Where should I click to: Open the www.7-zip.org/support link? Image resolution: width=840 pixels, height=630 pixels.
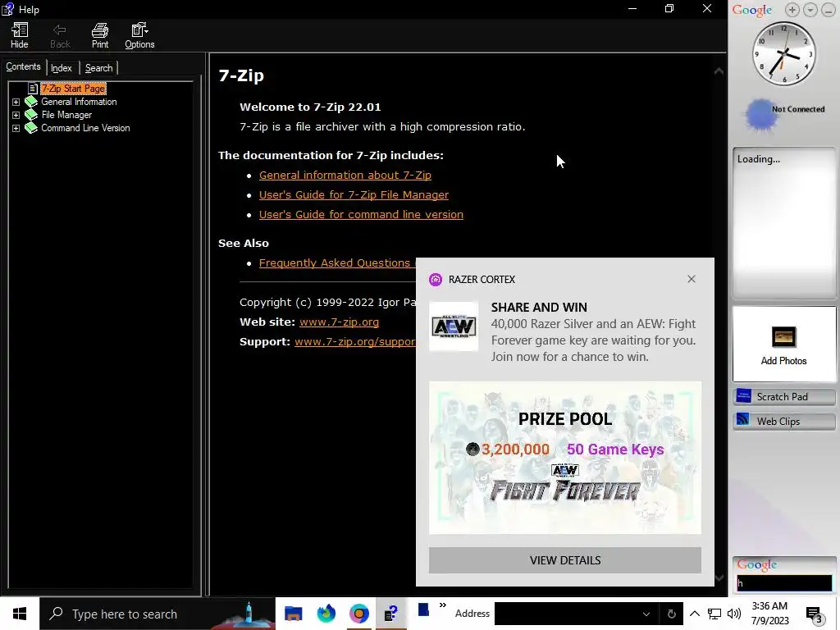tap(355, 342)
